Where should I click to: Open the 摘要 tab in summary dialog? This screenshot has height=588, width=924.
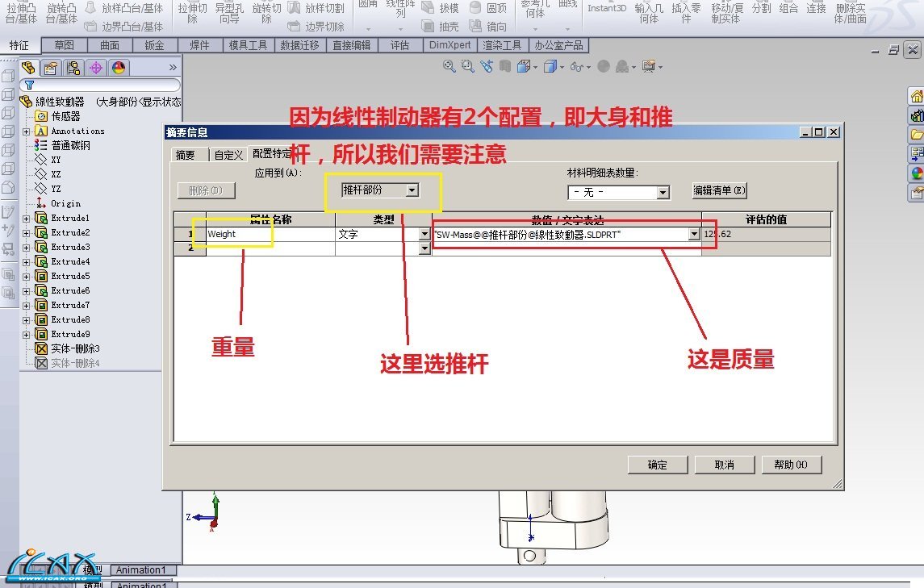[x=185, y=155]
